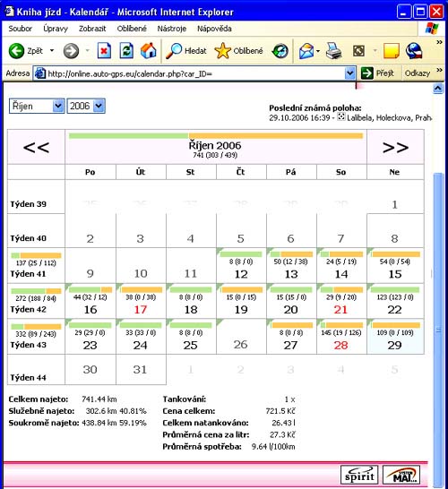The width and height of the screenshot is (448, 489).
Task: Click the 'Po' weekday column header
Action: tap(90, 172)
